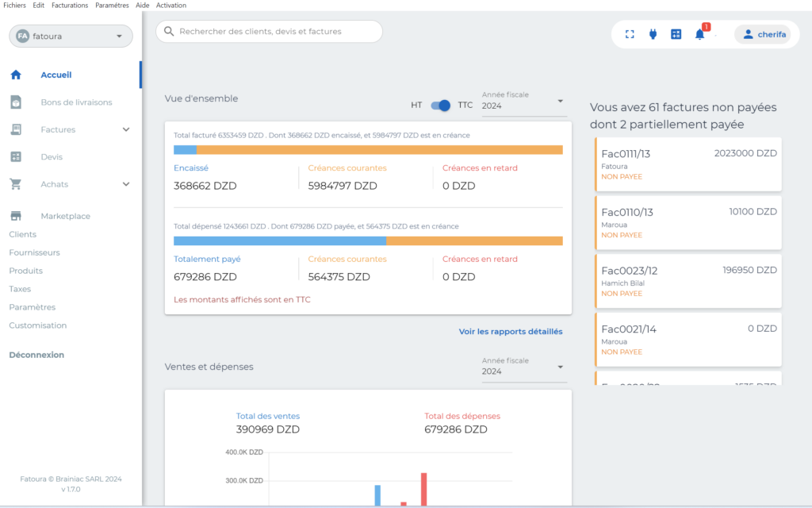The height and width of the screenshot is (508, 812).
Task: Click the plug connection icon
Action: pyautogui.click(x=653, y=34)
